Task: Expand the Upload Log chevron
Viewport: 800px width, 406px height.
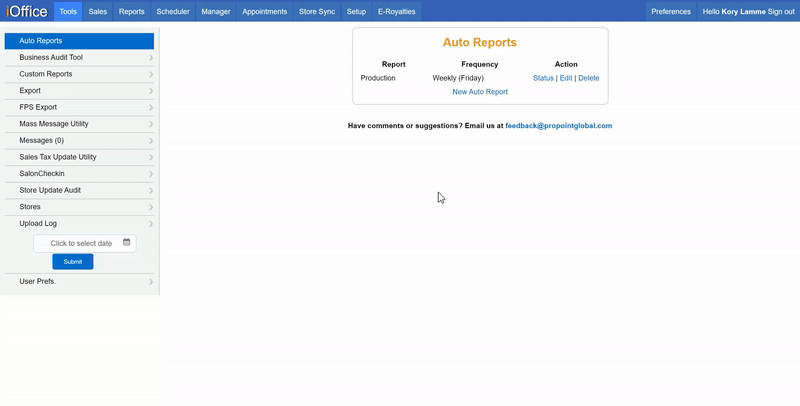Action: tap(151, 223)
